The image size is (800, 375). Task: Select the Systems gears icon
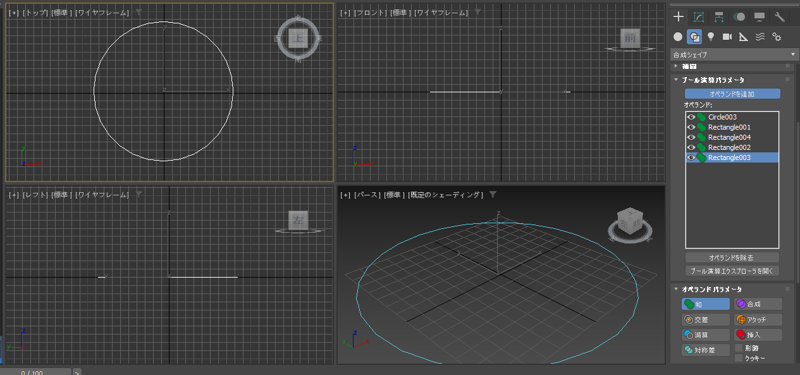(x=777, y=36)
